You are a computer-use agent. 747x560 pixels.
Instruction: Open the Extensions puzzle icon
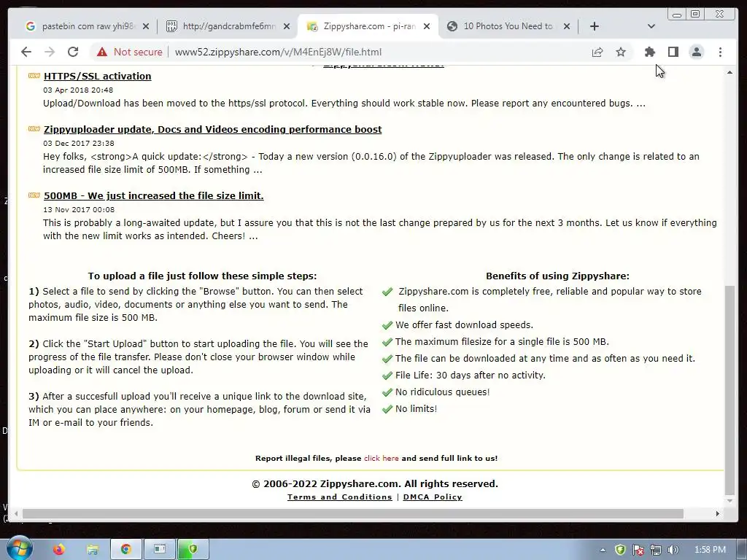650,52
